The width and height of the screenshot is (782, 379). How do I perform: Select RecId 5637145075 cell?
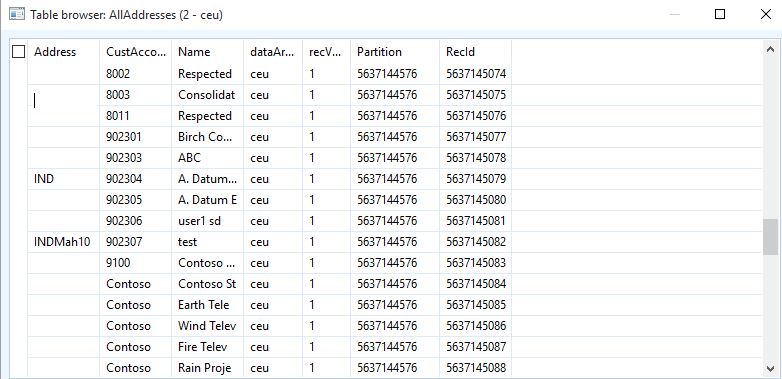coord(475,95)
